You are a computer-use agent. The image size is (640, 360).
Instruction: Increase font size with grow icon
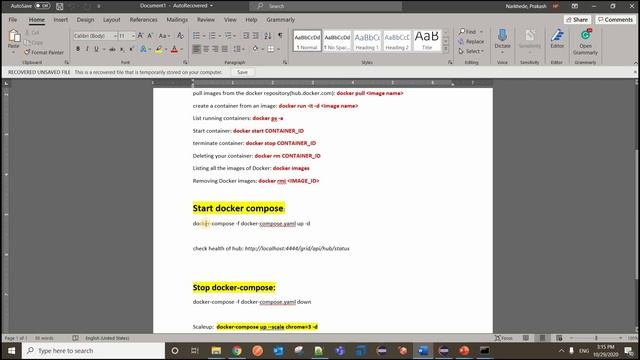(140, 36)
